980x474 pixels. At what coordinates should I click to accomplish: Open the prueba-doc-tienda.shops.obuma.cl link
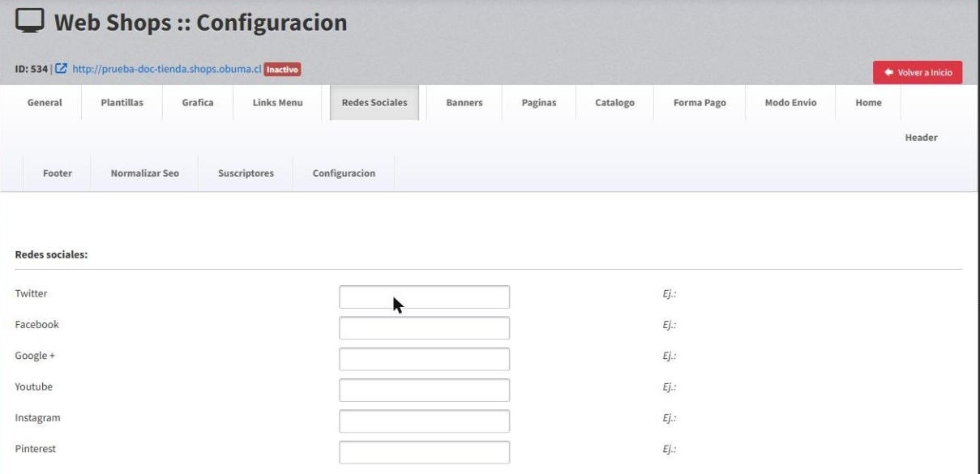pyautogui.click(x=166, y=70)
